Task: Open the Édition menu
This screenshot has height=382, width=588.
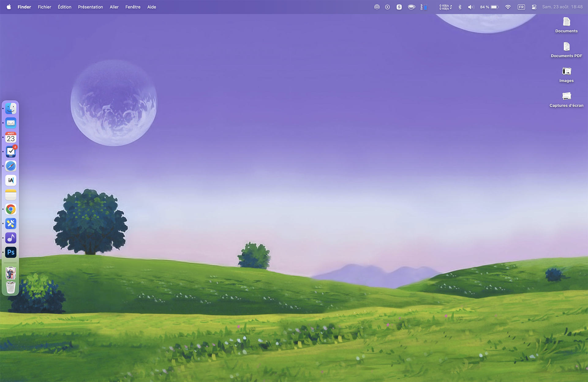Action: (x=65, y=7)
